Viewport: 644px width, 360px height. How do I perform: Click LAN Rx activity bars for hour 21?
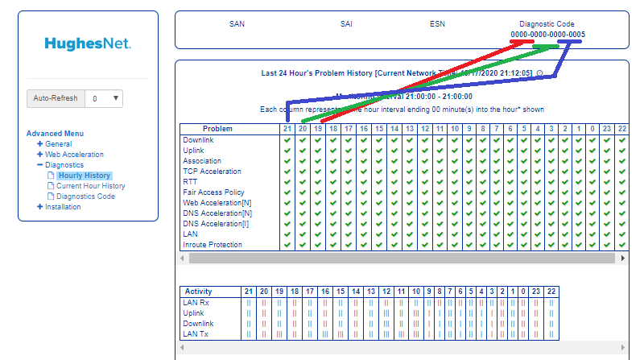point(249,302)
